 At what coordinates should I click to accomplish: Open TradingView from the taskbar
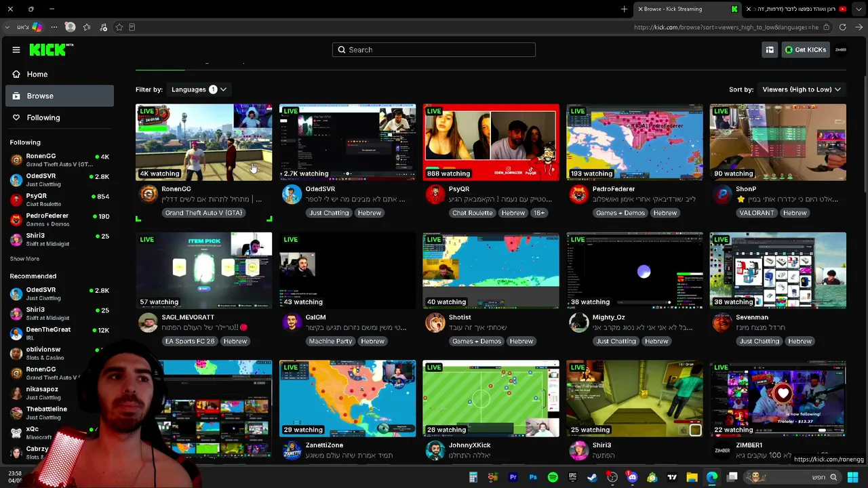click(x=672, y=477)
